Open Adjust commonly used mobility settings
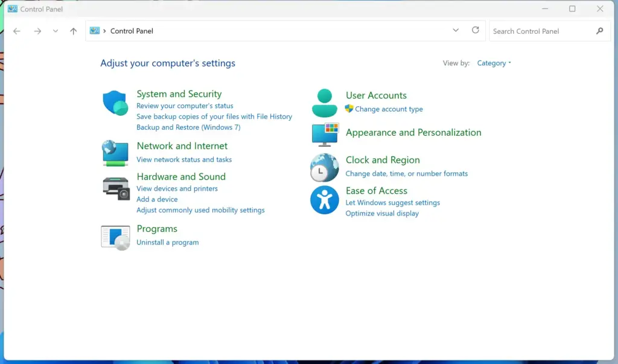The width and height of the screenshot is (618, 364). [x=200, y=210]
